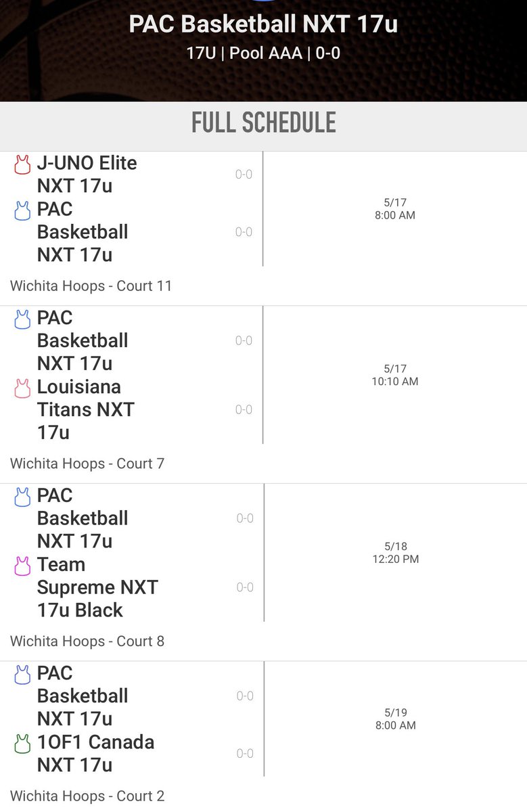Click the blue jersey icon in the first game
Viewport: 527px width, 812px height.
pos(23,210)
